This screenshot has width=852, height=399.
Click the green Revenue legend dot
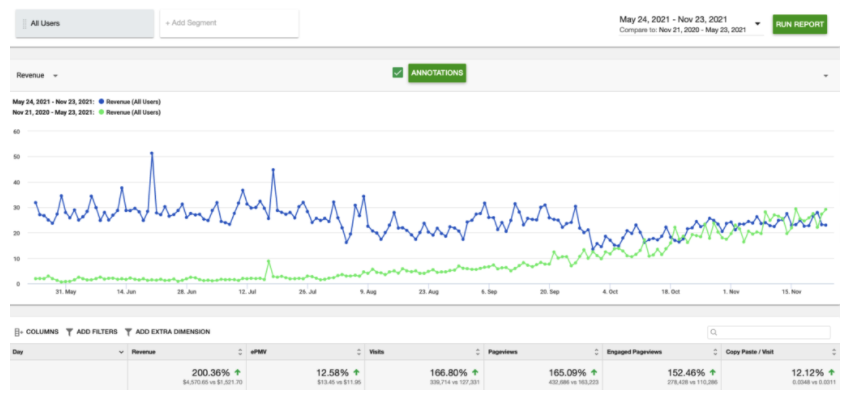tap(102, 113)
